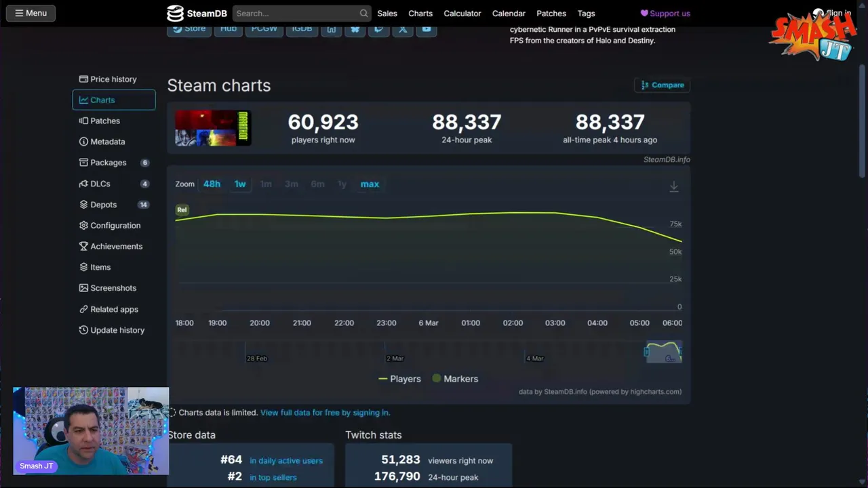The height and width of the screenshot is (488, 868).
Task: Click the search magnifier icon
Action: [364, 13]
